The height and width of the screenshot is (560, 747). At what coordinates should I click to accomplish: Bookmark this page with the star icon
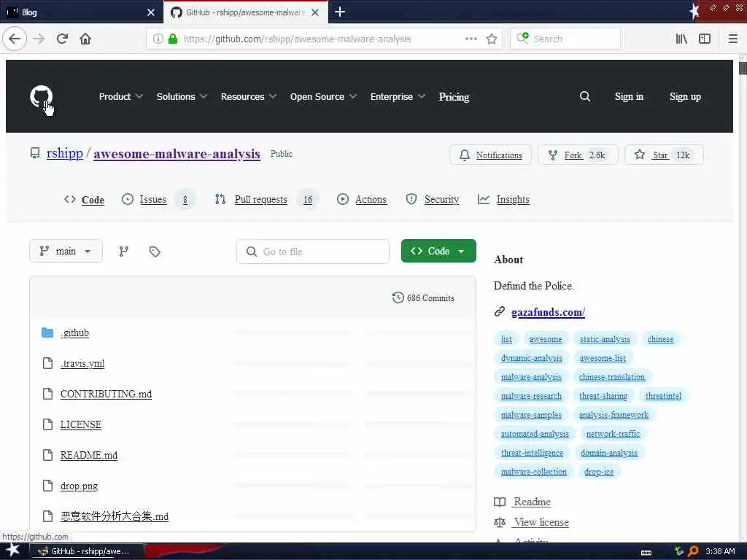(x=492, y=39)
